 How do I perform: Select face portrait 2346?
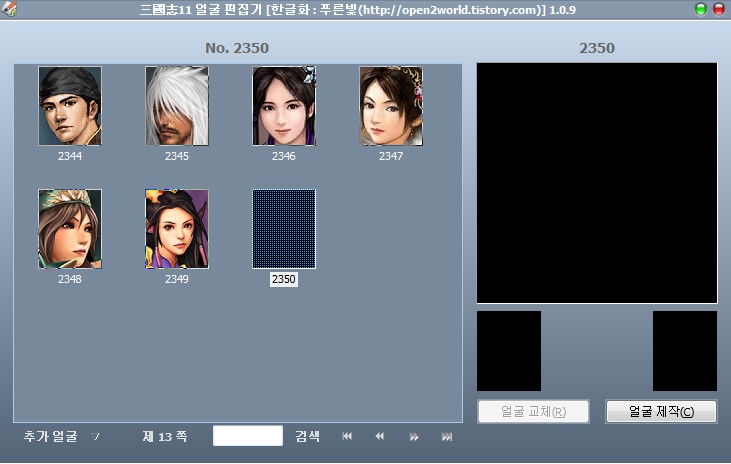coord(284,106)
